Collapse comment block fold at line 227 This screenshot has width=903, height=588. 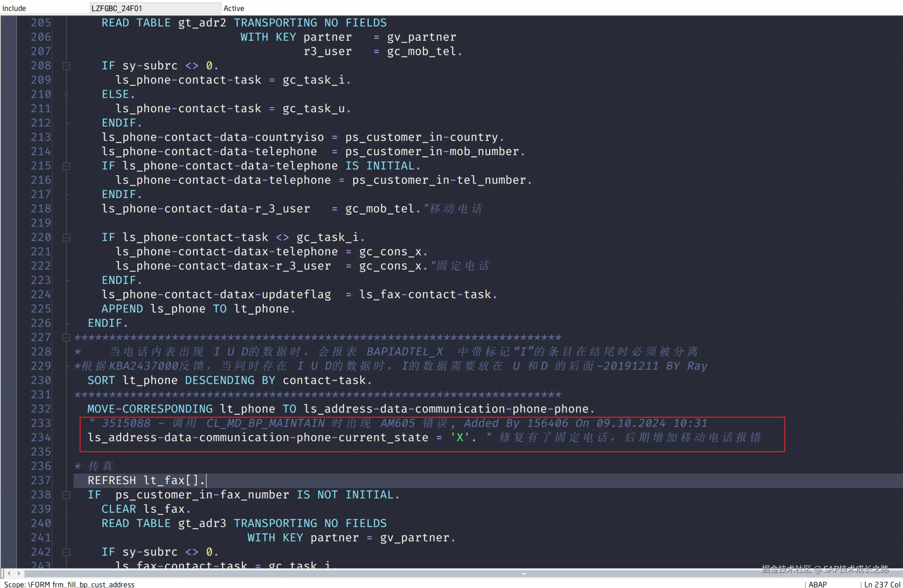pos(66,338)
